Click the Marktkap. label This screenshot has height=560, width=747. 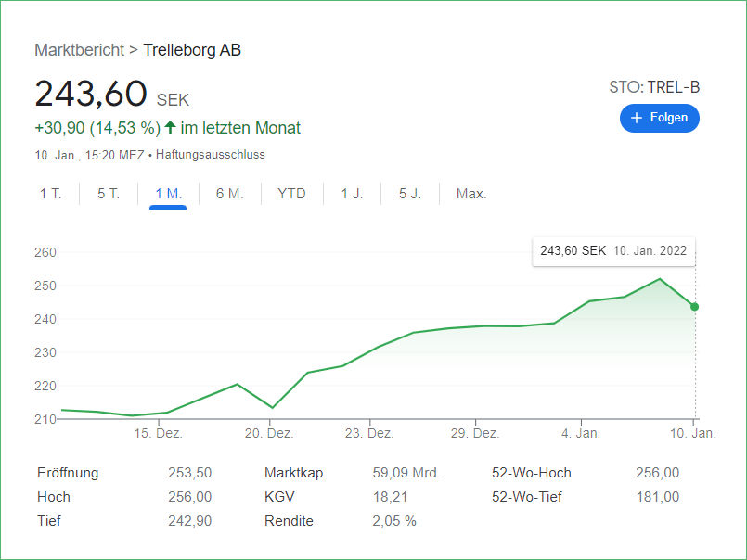295,473
